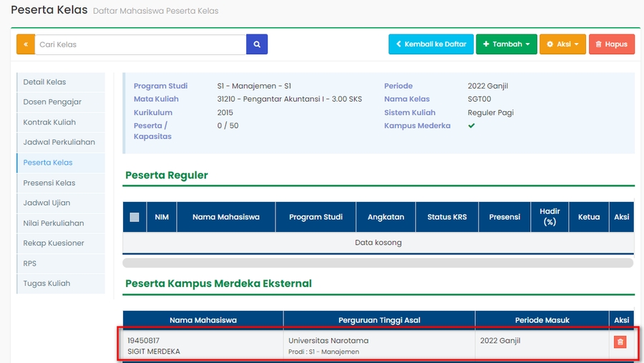Click the orange collapse chevron icon
The width and height of the screenshot is (644, 363).
[x=26, y=44]
